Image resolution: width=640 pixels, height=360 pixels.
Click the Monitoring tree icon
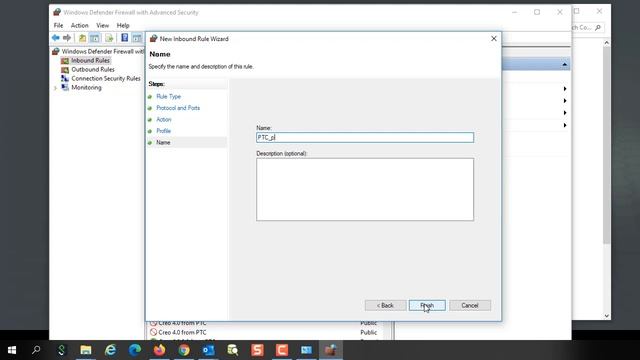(x=65, y=87)
